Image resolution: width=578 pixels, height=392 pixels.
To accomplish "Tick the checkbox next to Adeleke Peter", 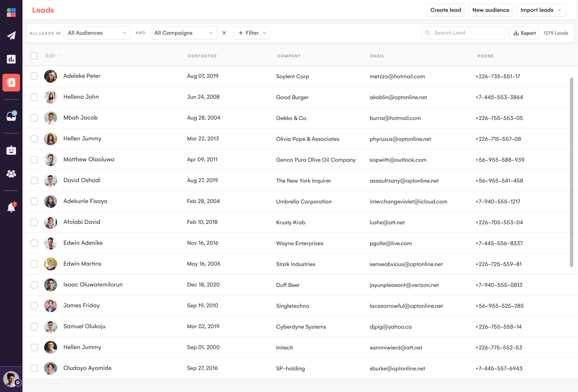I will click(x=34, y=76).
